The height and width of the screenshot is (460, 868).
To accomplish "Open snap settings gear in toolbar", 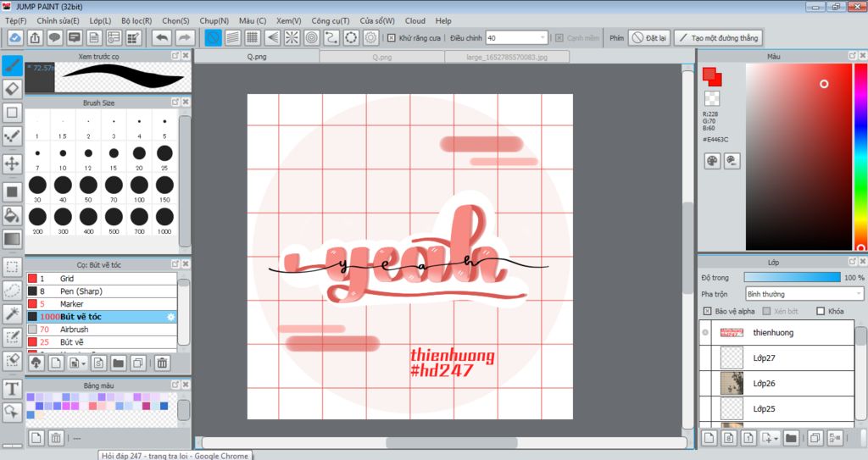I will [x=371, y=37].
